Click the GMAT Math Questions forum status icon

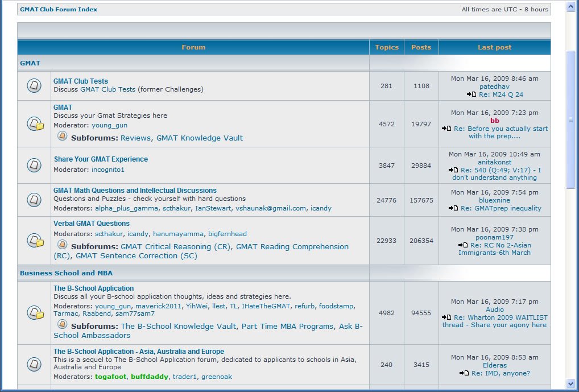pyautogui.click(x=34, y=200)
